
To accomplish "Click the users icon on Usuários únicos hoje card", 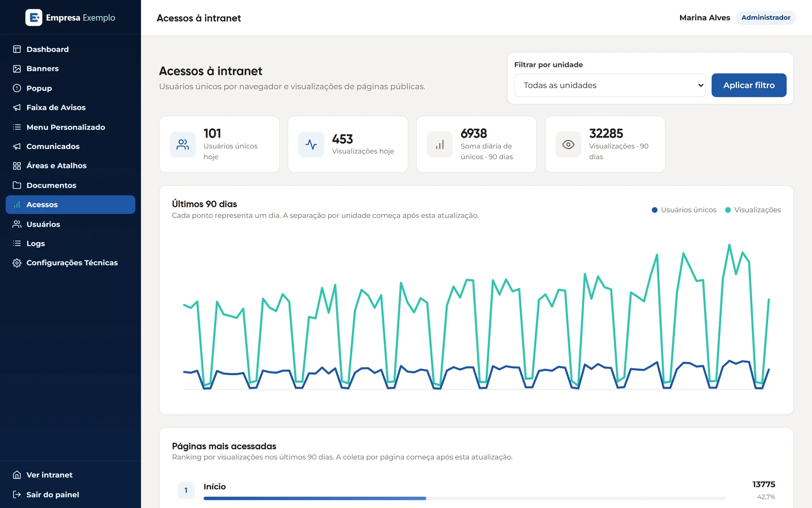I will click(x=183, y=145).
